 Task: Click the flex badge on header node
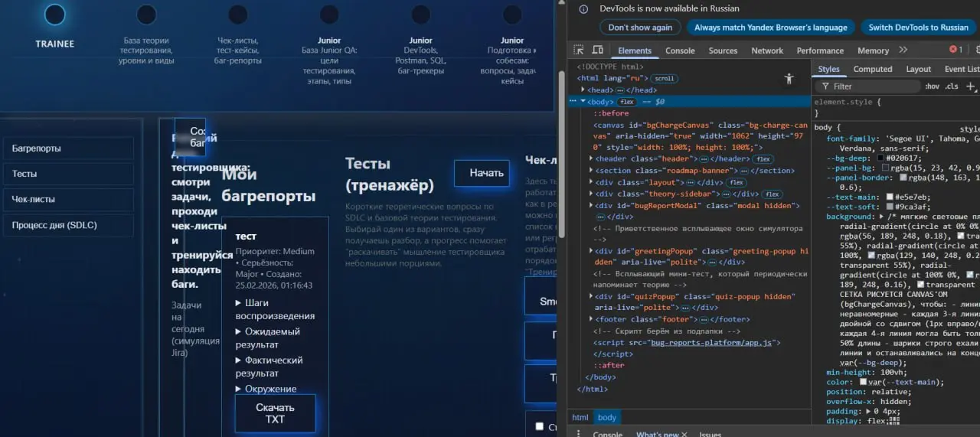(763, 158)
